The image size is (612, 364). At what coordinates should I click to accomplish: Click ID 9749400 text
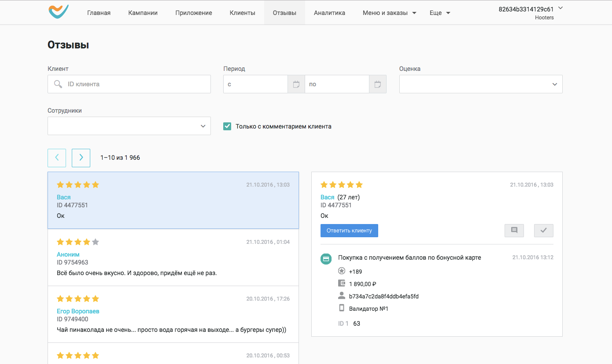pyautogui.click(x=72, y=319)
